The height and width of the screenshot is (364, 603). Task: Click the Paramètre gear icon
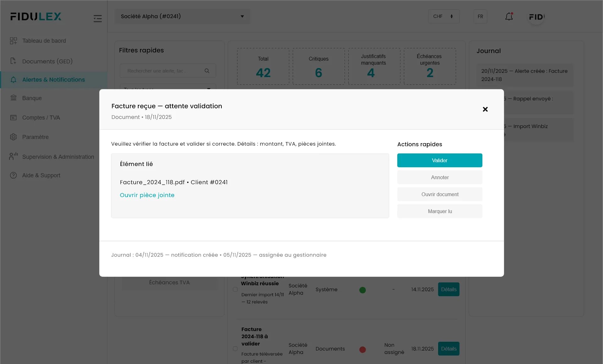pyautogui.click(x=14, y=137)
